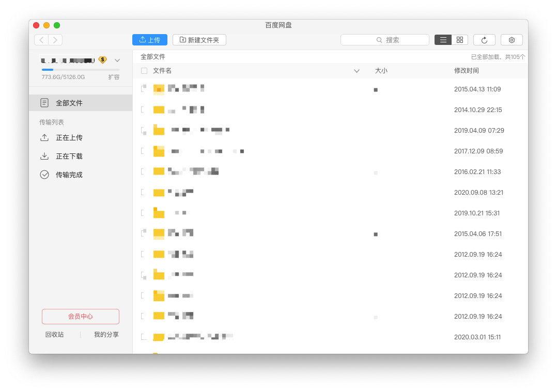Viewport: 557px width, 392px height.
Task: Click the 773.6G/5126.0G storage text
Action: pyautogui.click(x=63, y=77)
